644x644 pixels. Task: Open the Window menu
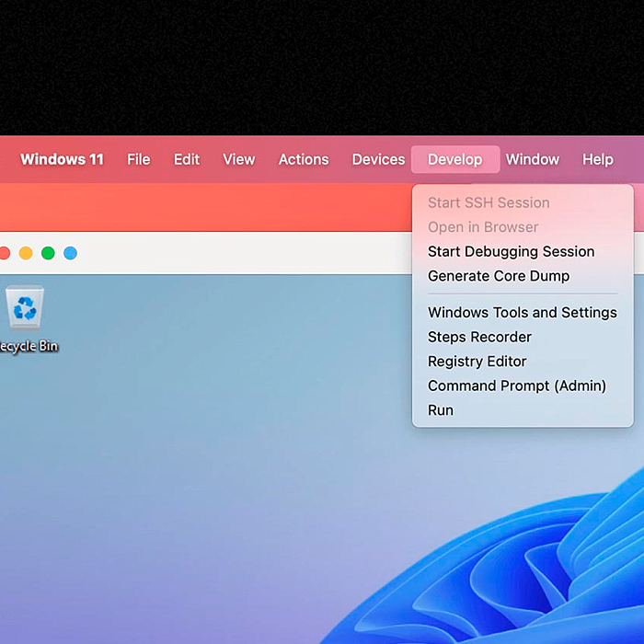point(532,159)
